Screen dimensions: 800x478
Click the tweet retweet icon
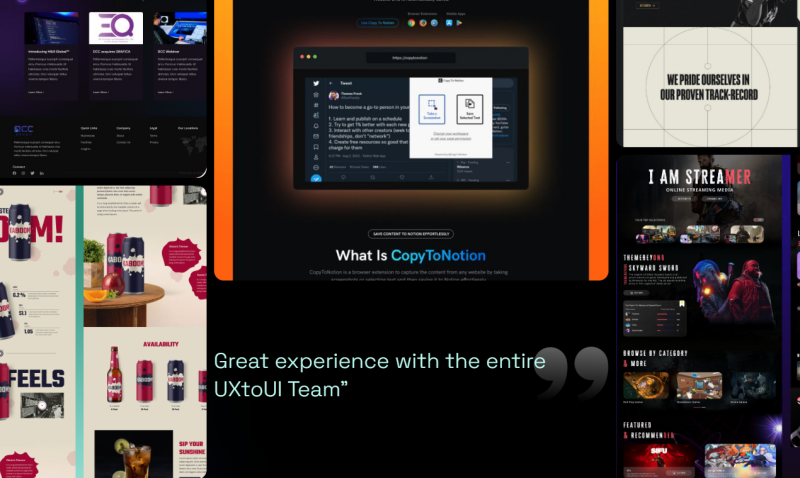pos(372,177)
